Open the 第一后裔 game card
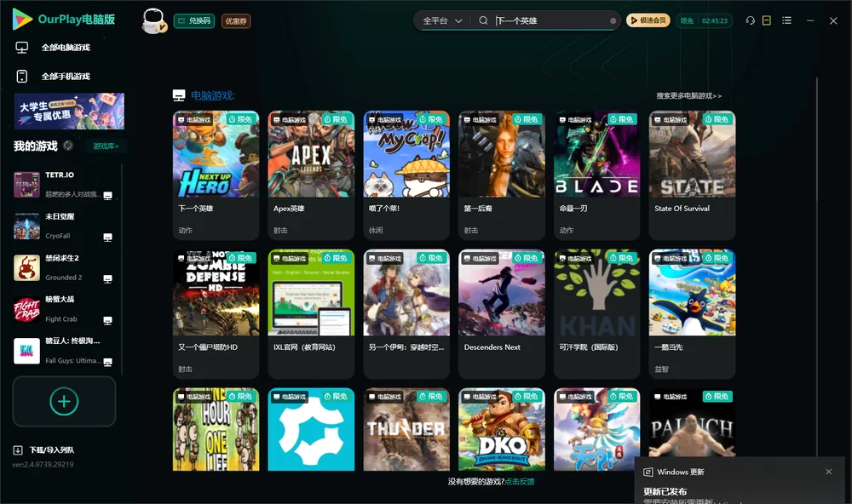The height and width of the screenshot is (504, 852). [502, 175]
